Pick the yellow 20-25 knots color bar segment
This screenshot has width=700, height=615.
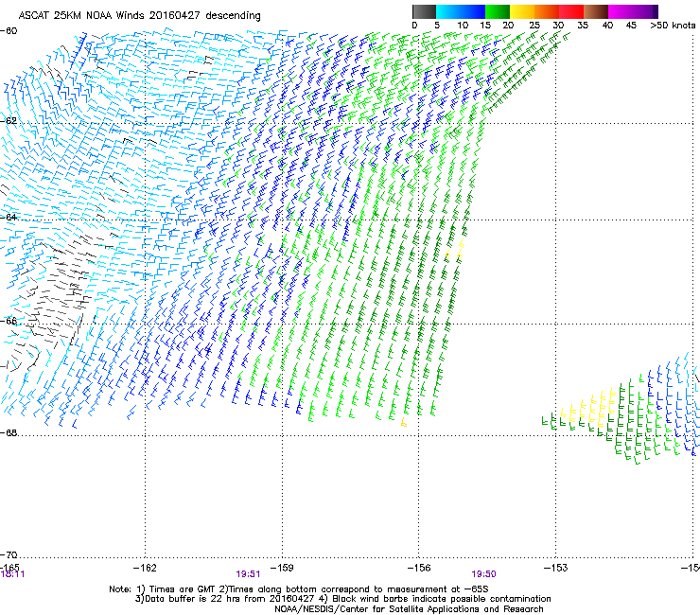pos(522,11)
